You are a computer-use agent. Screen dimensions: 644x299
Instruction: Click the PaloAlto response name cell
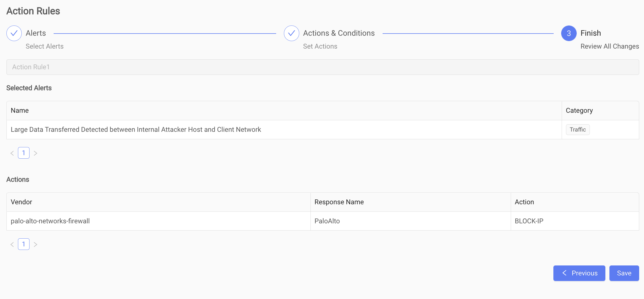(411, 221)
